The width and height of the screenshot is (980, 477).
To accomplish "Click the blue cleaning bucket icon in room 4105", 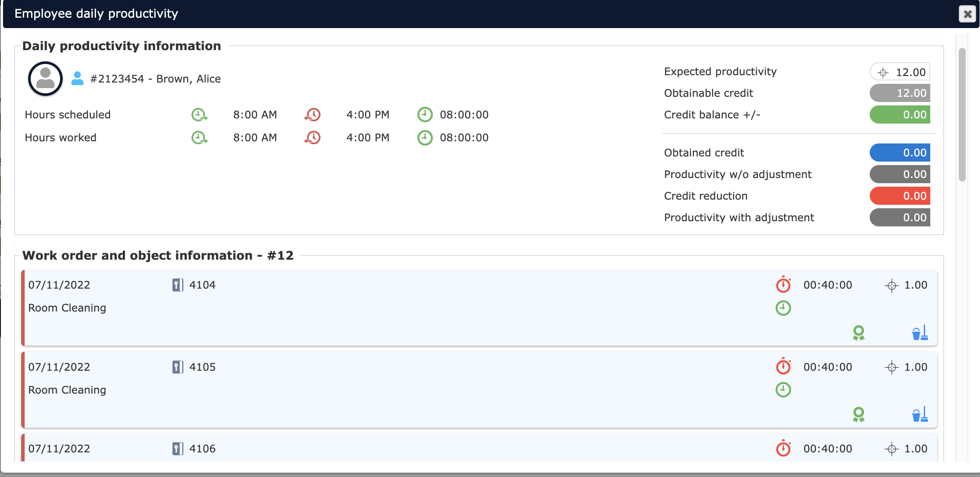I will (x=920, y=414).
